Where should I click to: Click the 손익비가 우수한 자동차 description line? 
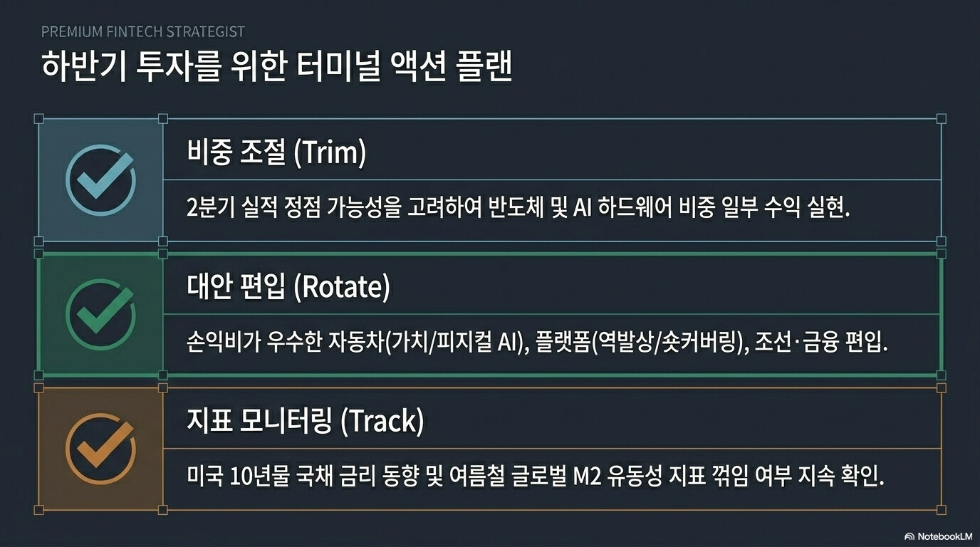[x=538, y=344]
